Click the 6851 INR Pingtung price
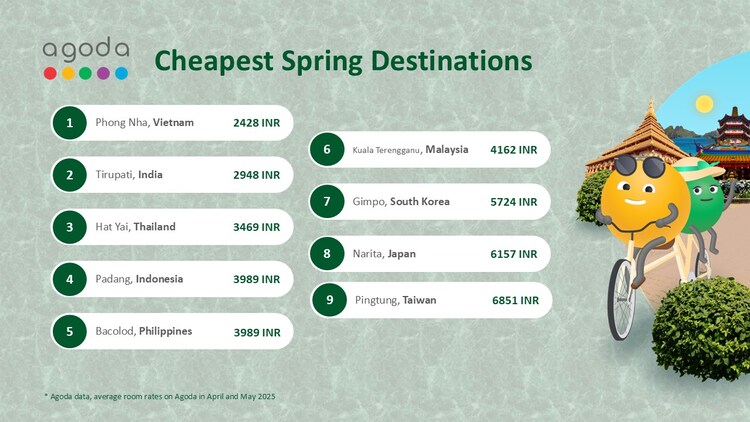750x422 pixels. pos(515,300)
